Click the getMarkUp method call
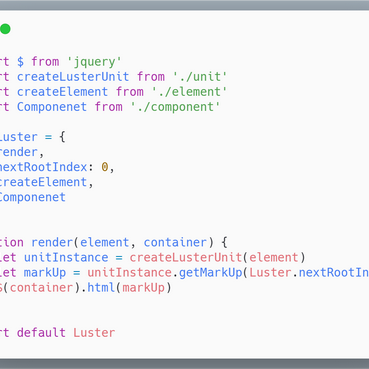Screen dimensions: 369x369 pyautogui.click(x=210, y=273)
